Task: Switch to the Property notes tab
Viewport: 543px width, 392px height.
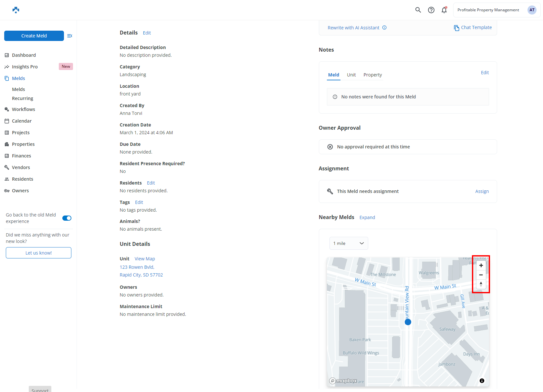Action: 372,75
